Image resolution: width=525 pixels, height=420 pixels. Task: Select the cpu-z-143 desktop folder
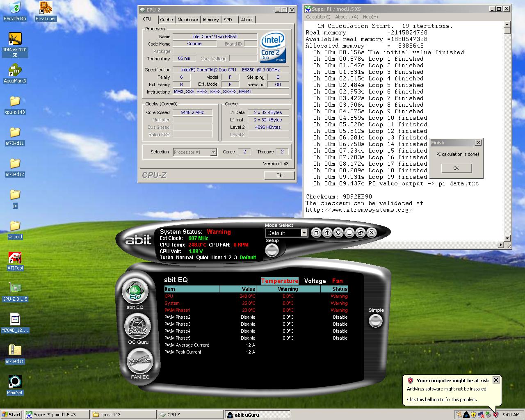click(x=15, y=105)
